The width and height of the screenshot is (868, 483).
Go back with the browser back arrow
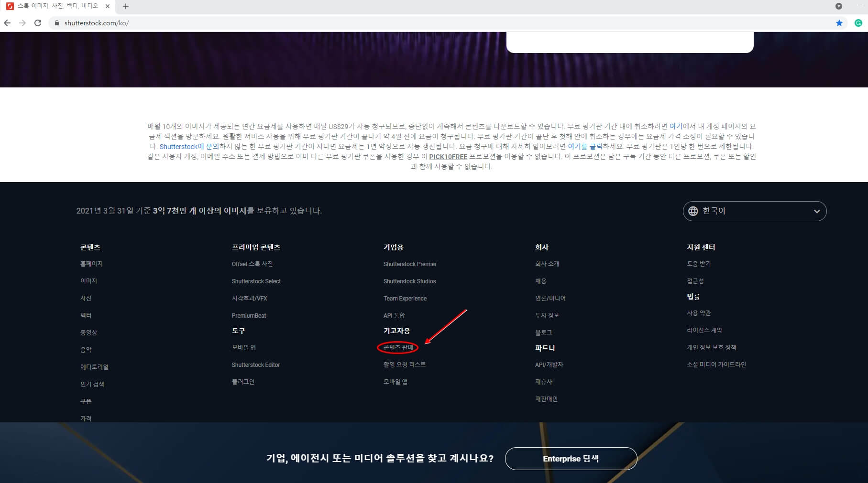click(7, 23)
